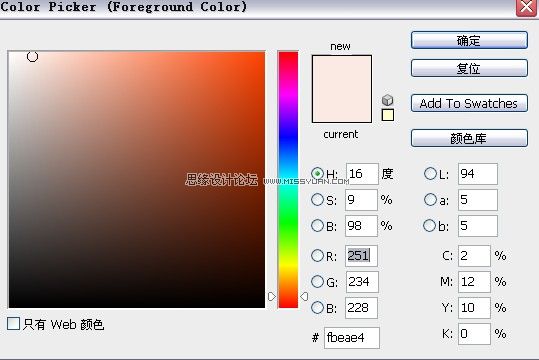Click the S field showing 9
The height and width of the screenshot is (360, 539).
click(x=361, y=200)
